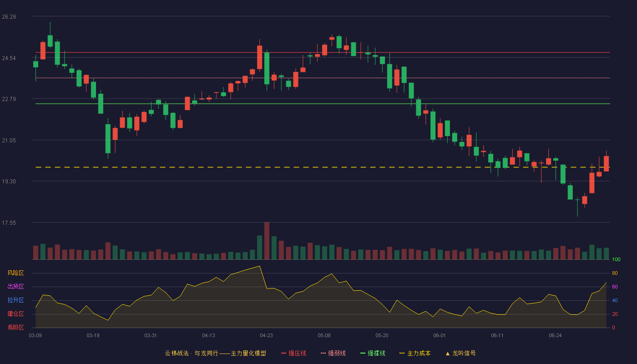Image resolution: width=637 pixels, height=364 pixels.
Task: Click the 03-09 date label
Action: 35,335
